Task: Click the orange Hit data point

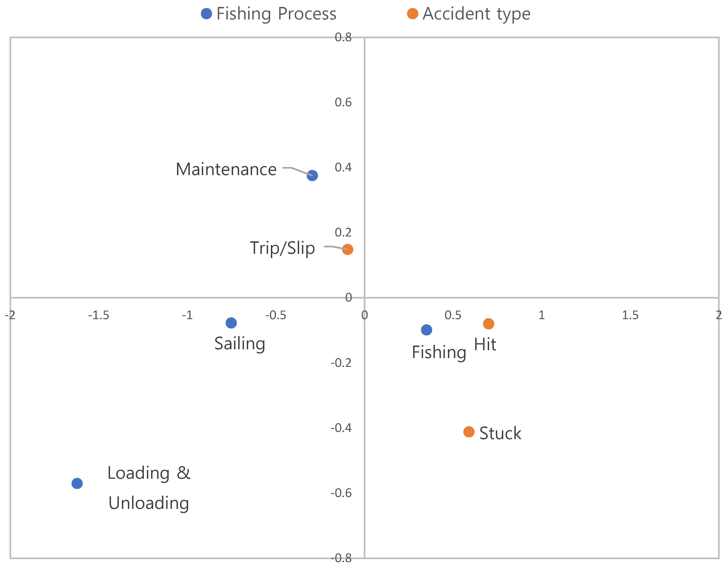Action: [x=488, y=324]
